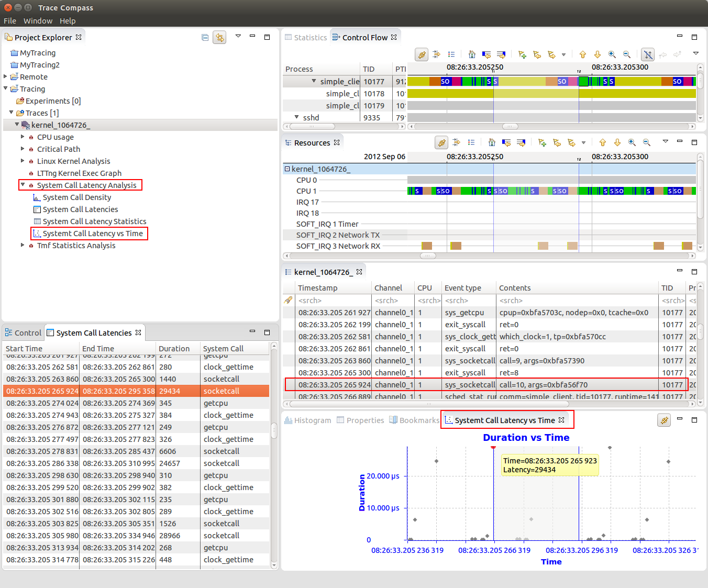Open the view menu dropdown in Control Flow toolbar
708x588 pixels.
click(x=695, y=54)
